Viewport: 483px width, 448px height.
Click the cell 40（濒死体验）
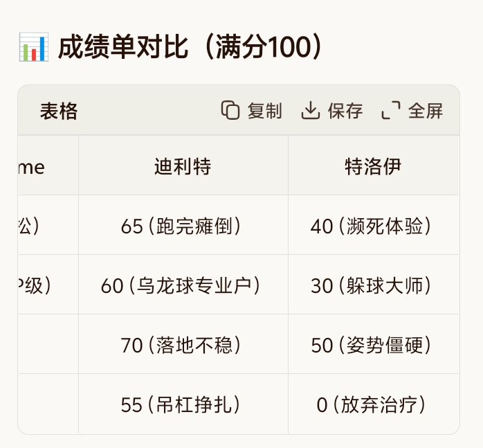pyautogui.click(x=373, y=226)
